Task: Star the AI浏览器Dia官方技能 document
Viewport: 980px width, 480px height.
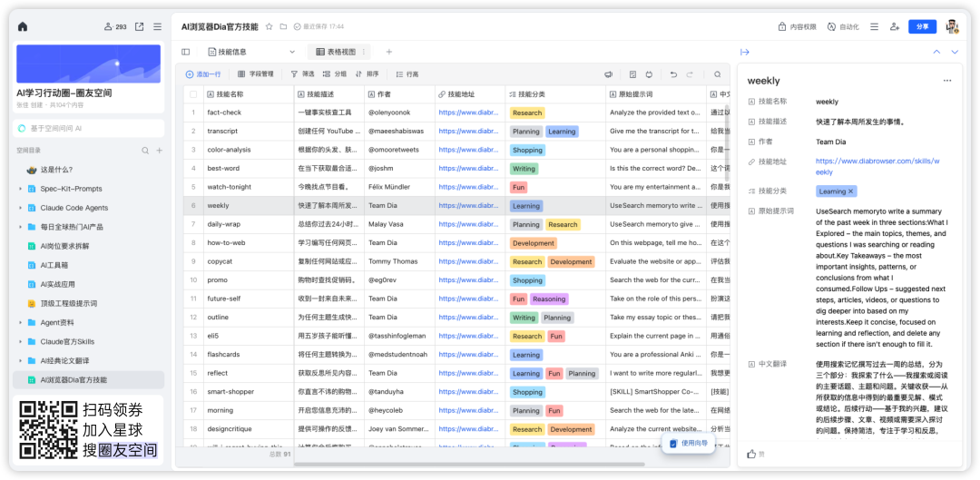Action: tap(269, 27)
